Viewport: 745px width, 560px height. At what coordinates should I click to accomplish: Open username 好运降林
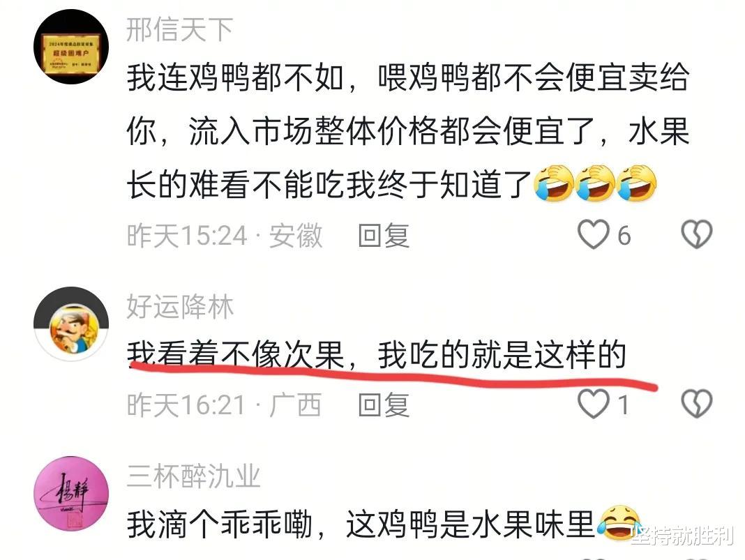[x=179, y=307]
